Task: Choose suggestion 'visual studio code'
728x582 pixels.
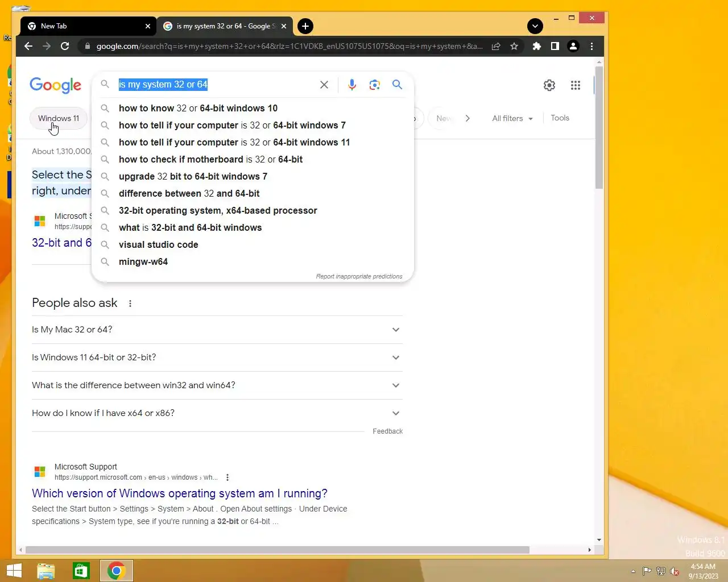Action: click(x=253, y=244)
